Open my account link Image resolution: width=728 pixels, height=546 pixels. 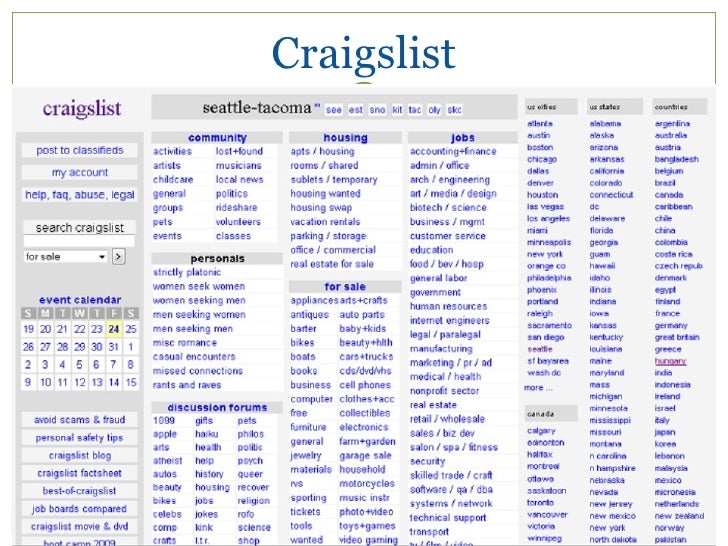(79, 172)
